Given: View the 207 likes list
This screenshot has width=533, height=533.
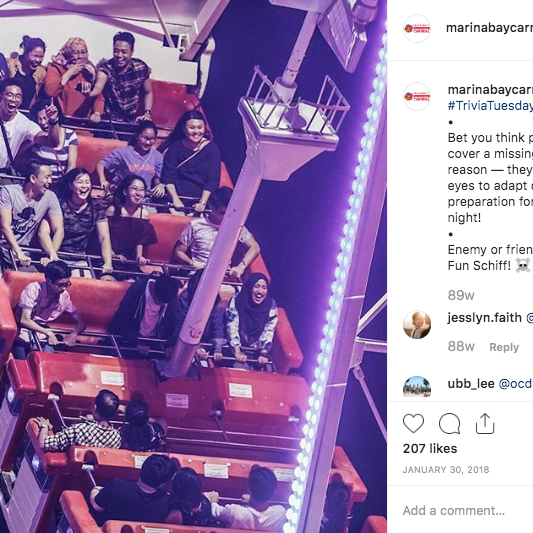Looking at the screenshot, I should click(430, 448).
